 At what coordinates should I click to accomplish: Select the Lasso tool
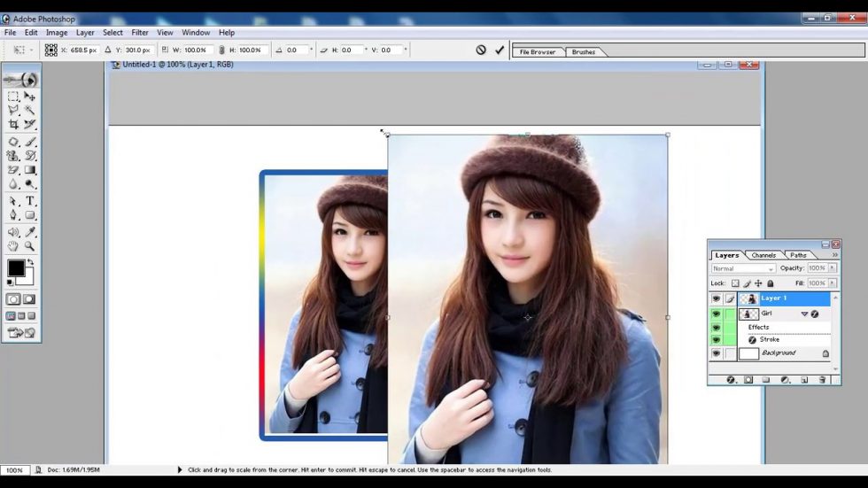[13, 110]
